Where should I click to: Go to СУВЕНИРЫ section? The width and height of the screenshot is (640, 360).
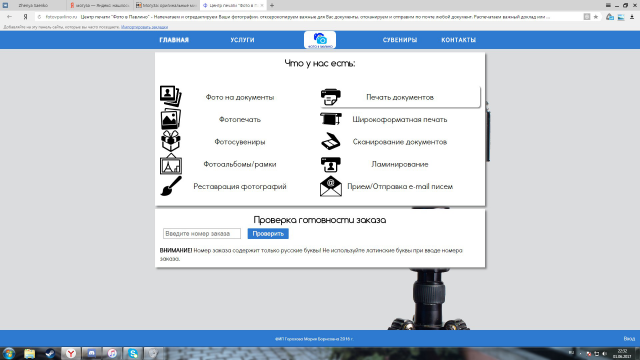click(400, 40)
